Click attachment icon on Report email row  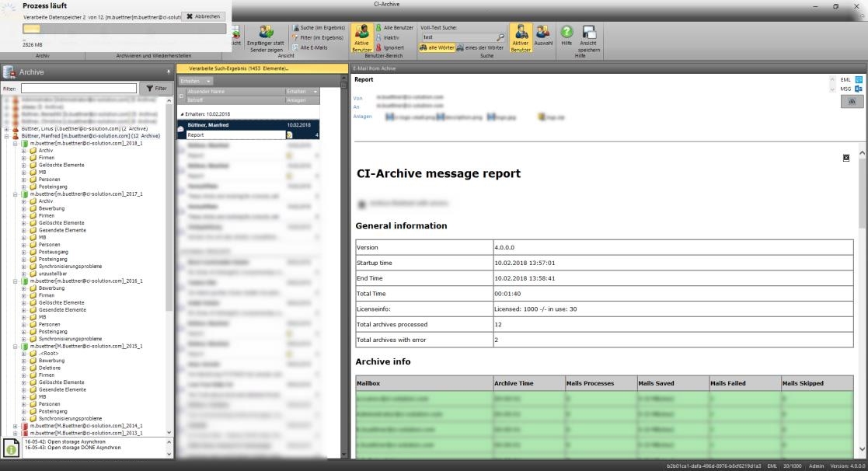(x=290, y=135)
